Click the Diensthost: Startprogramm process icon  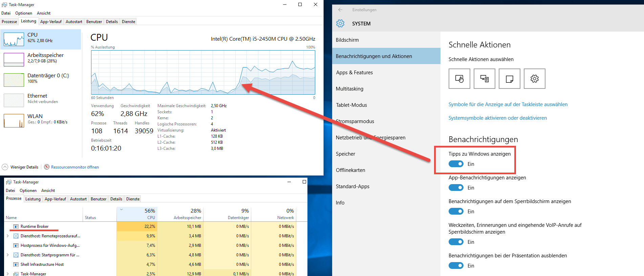[16, 255]
